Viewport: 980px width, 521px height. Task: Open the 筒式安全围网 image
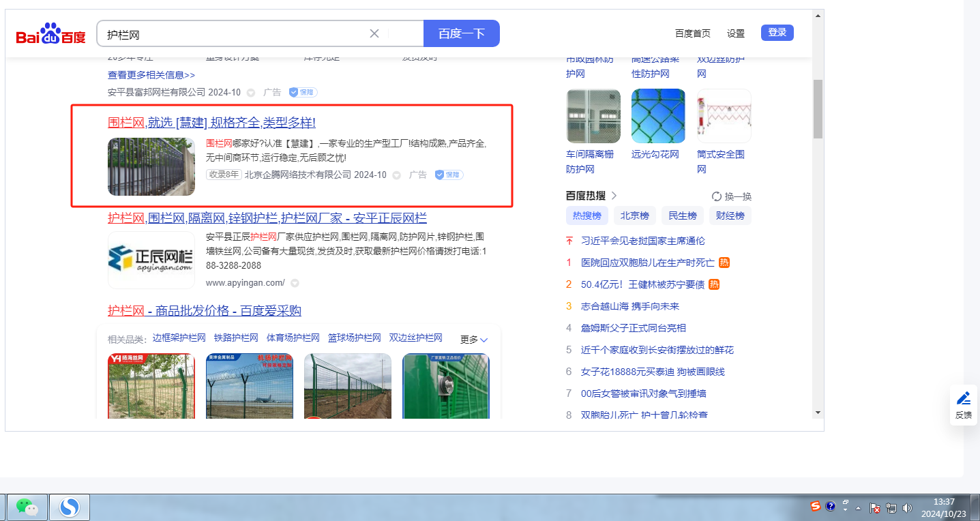[x=724, y=116]
